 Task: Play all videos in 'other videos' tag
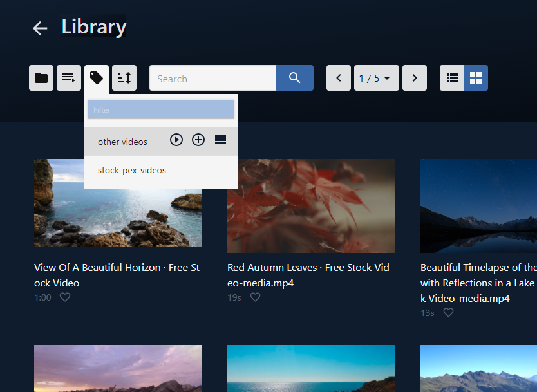(x=176, y=140)
